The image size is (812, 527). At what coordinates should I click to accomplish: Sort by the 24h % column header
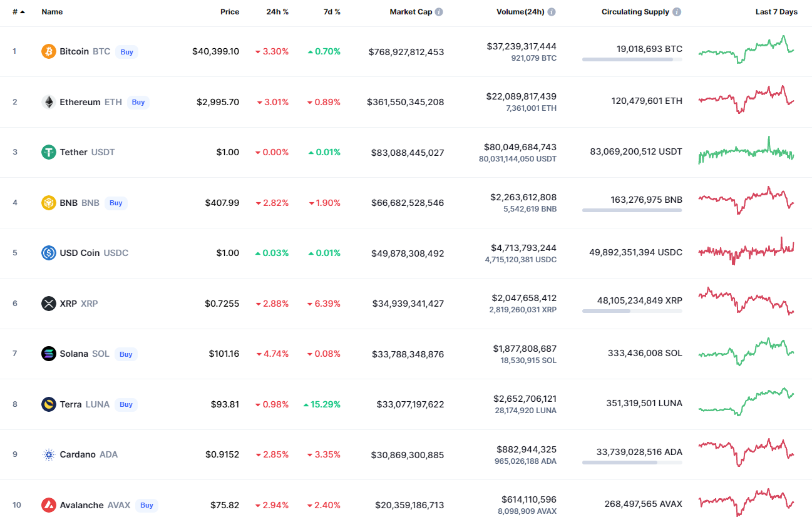277,12
